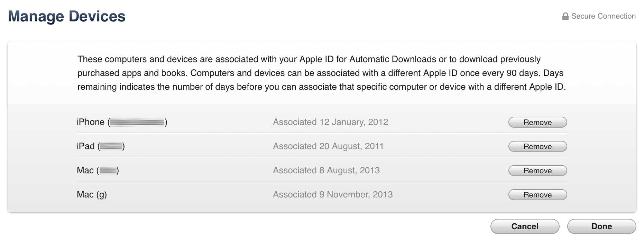644x243 pixels.
Task: Click the Mac (g) association date
Action: tap(333, 195)
